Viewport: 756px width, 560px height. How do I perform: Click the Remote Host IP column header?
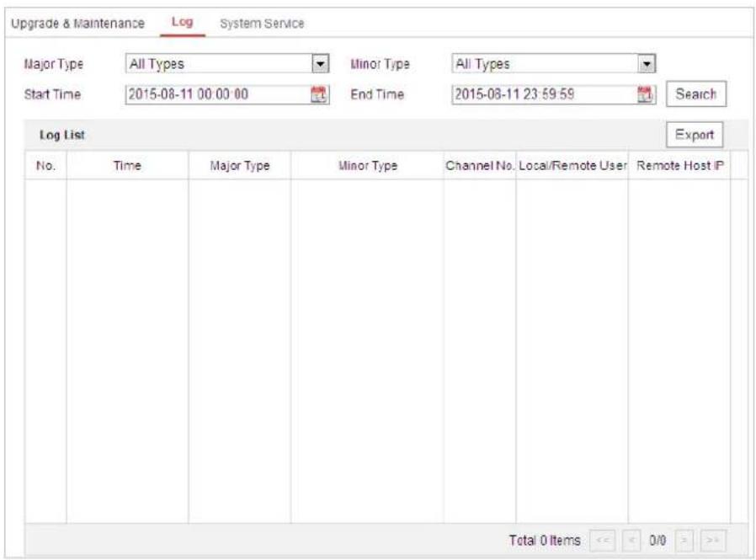(680, 165)
